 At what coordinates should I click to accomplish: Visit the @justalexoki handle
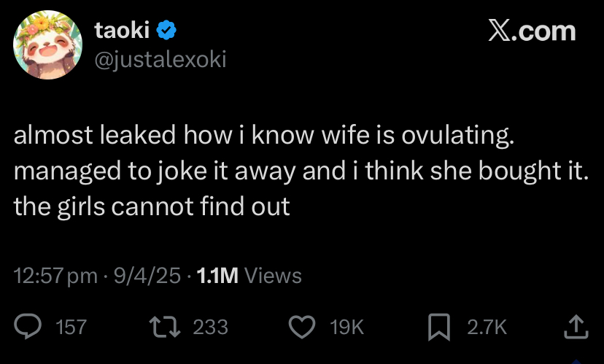(x=160, y=60)
